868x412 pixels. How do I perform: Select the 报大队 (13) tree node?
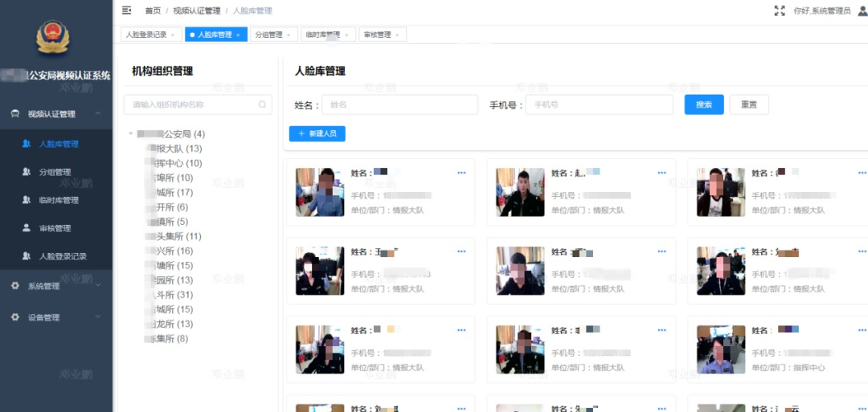[x=175, y=149]
